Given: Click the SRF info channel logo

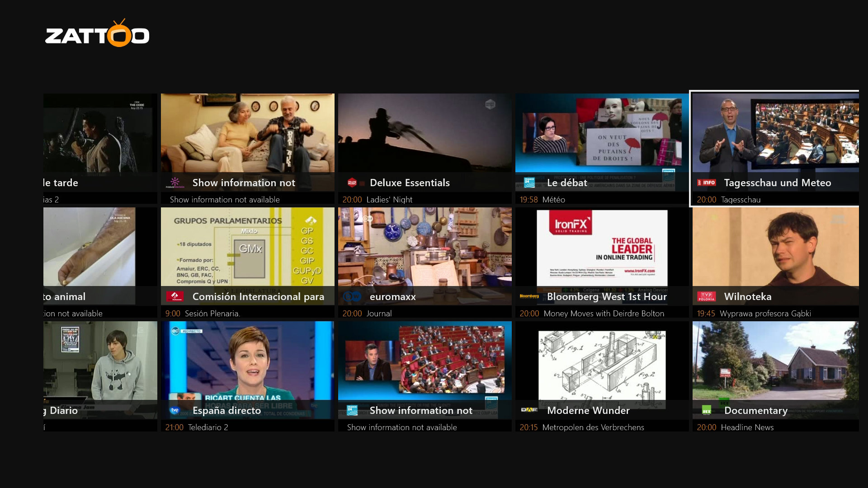Looking at the screenshot, I should click(707, 183).
